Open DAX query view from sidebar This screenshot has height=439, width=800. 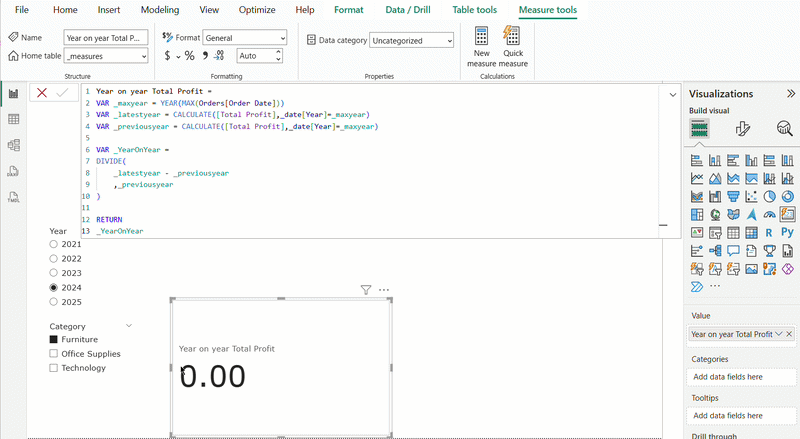pyautogui.click(x=14, y=171)
